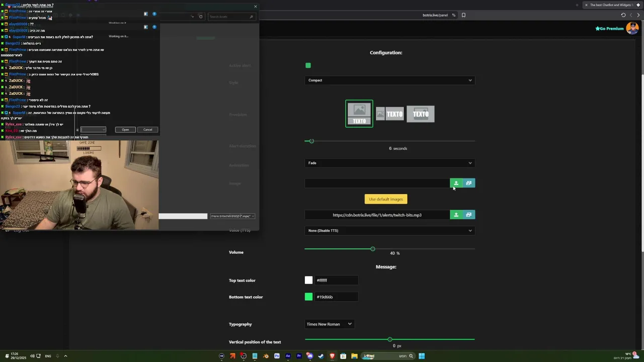The height and width of the screenshot is (362, 644).
Task: Click the white Top text color swatch
Action: pyautogui.click(x=308, y=280)
